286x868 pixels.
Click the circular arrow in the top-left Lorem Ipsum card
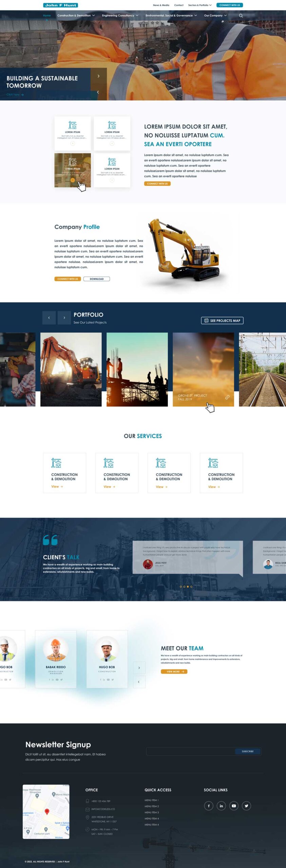point(73,143)
